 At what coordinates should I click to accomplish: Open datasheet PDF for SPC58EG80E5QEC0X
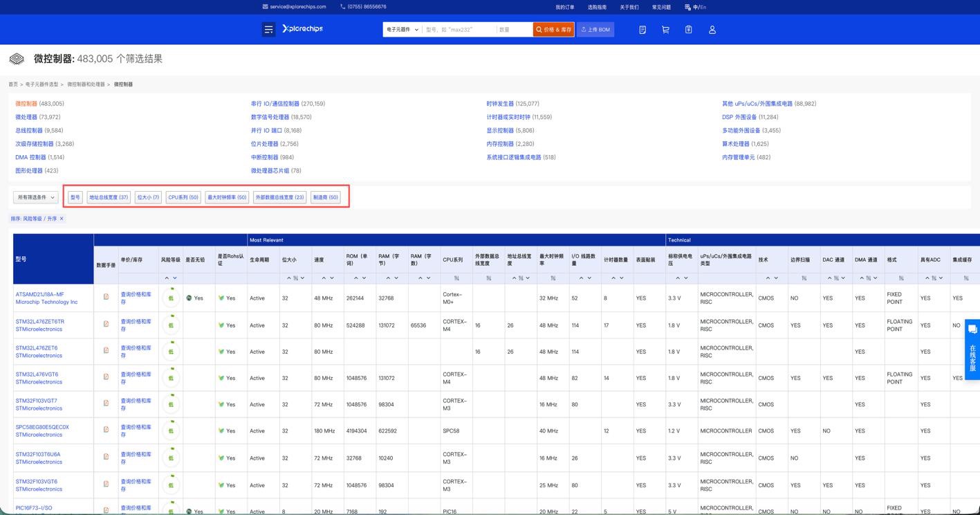point(106,429)
